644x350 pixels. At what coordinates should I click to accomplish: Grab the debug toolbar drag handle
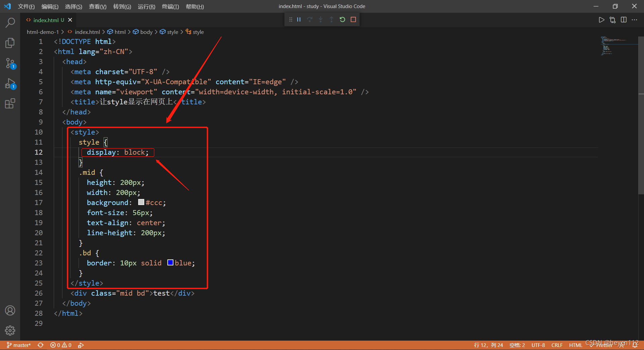pos(290,19)
